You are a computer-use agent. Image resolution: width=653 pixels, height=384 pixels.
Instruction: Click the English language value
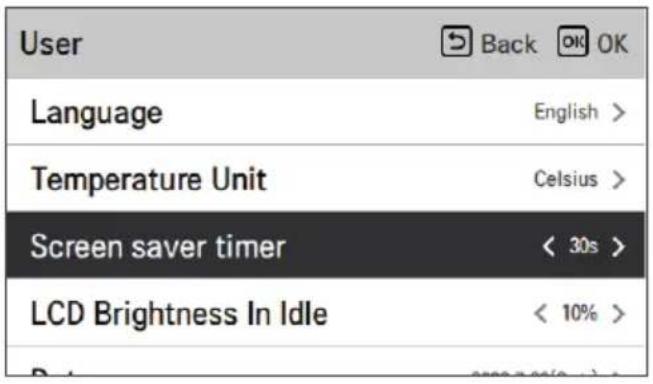(566, 112)
